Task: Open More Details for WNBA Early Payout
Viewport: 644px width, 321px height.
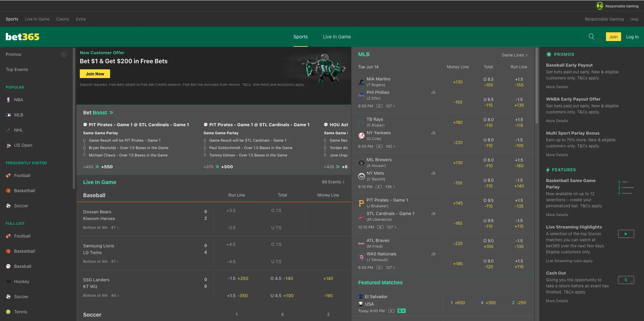Action: point(557,121)
